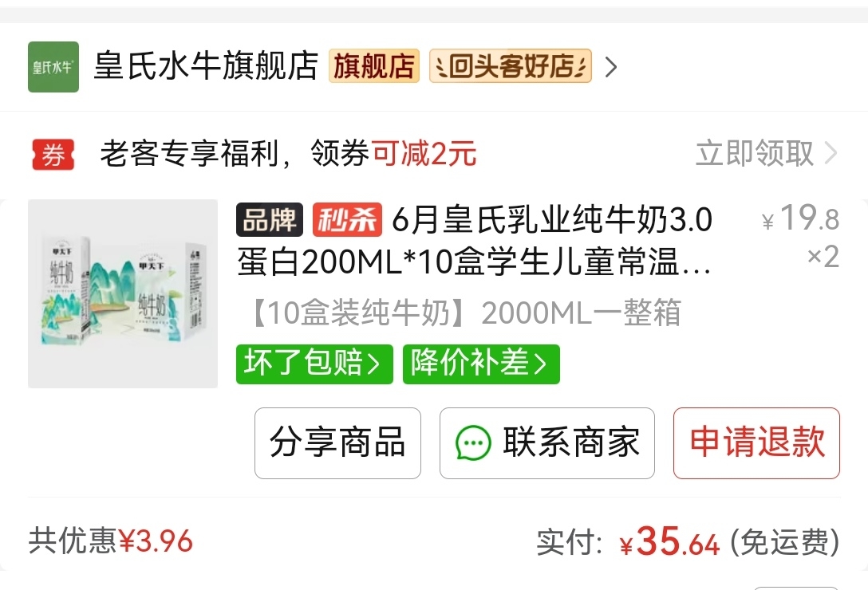Screen dimensions: 868x590
Task: Expand the arrow beside 立即领取
Action: [831, 153]
